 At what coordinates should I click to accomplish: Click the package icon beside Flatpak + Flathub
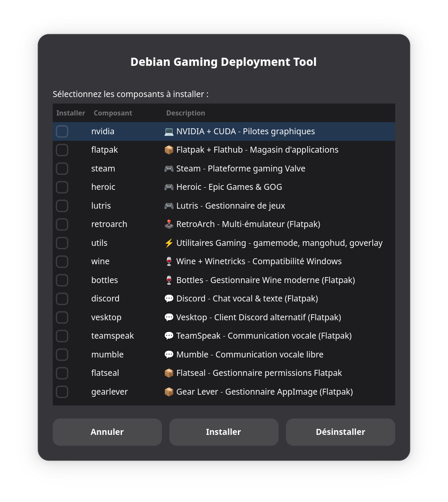pos(169,150)
